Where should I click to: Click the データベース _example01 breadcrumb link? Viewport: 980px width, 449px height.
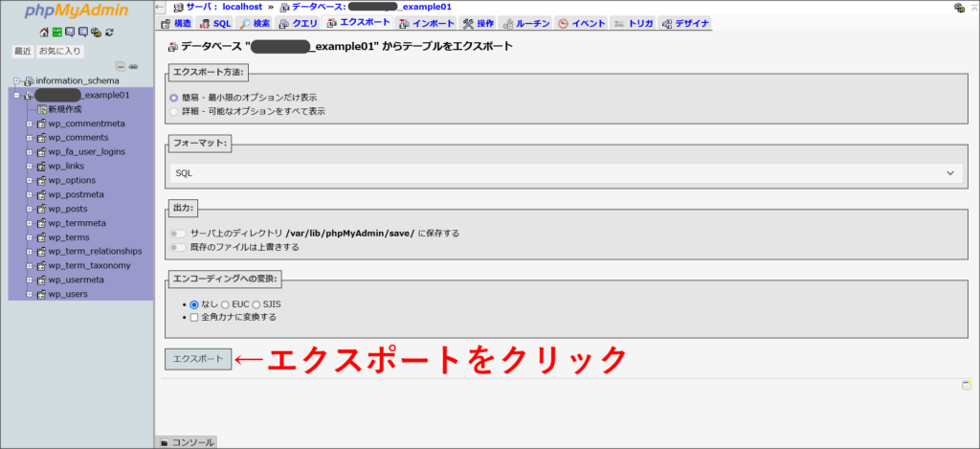pyautogui.click(x=372, y=7)
